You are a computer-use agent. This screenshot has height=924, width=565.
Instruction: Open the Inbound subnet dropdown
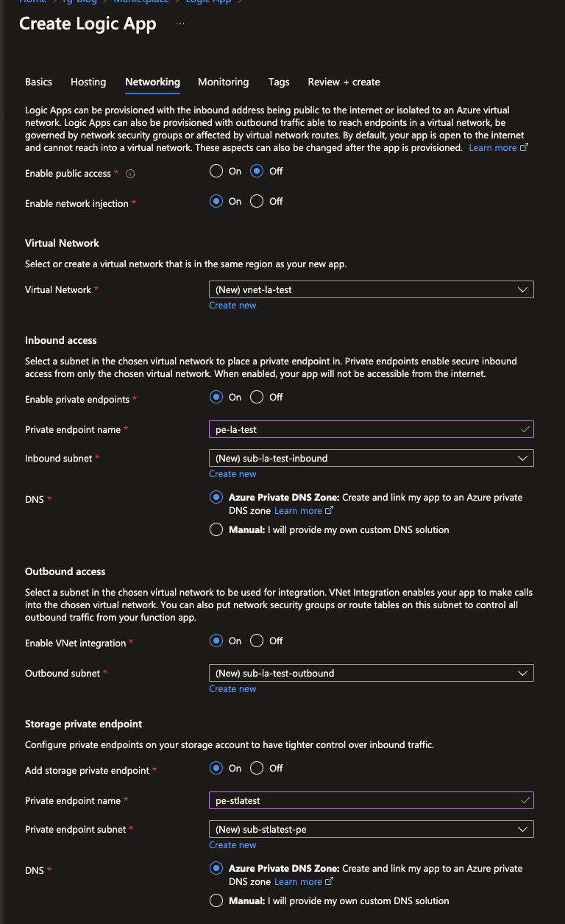click(x=372, y=458)
